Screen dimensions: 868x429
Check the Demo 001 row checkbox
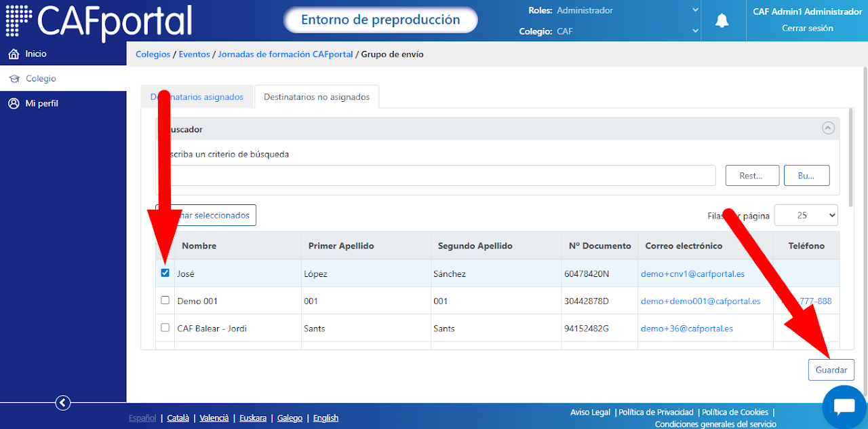coord(165,300)
